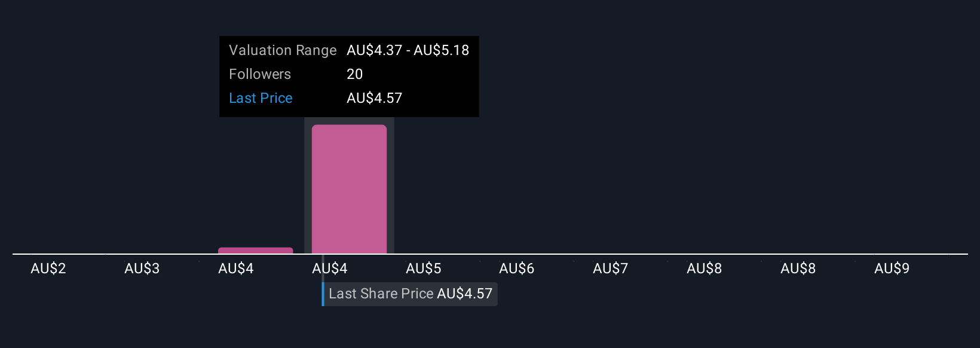
Task: Click the AU$4 label under the tall bar
Action: (330, 268)
